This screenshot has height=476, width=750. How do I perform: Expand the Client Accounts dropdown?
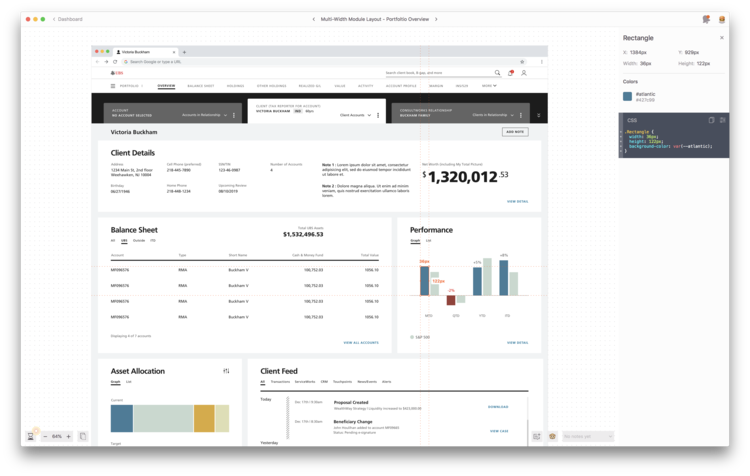point(355,115)
